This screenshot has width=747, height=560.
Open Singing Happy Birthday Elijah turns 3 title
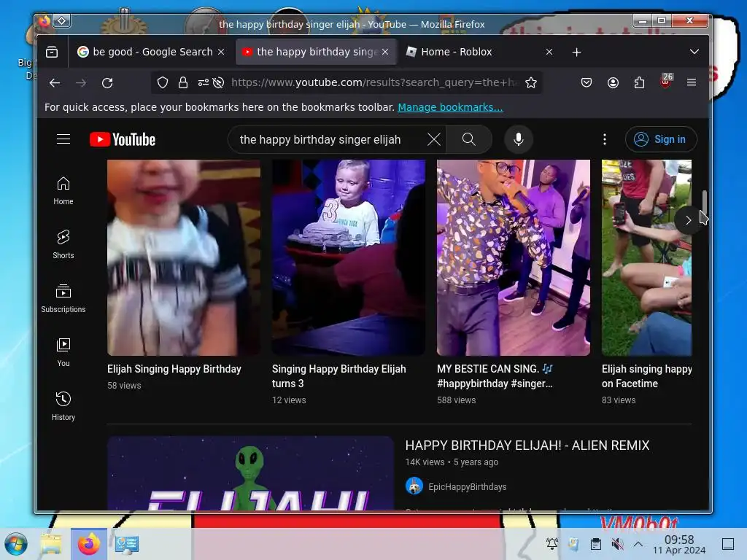[338, 376]
